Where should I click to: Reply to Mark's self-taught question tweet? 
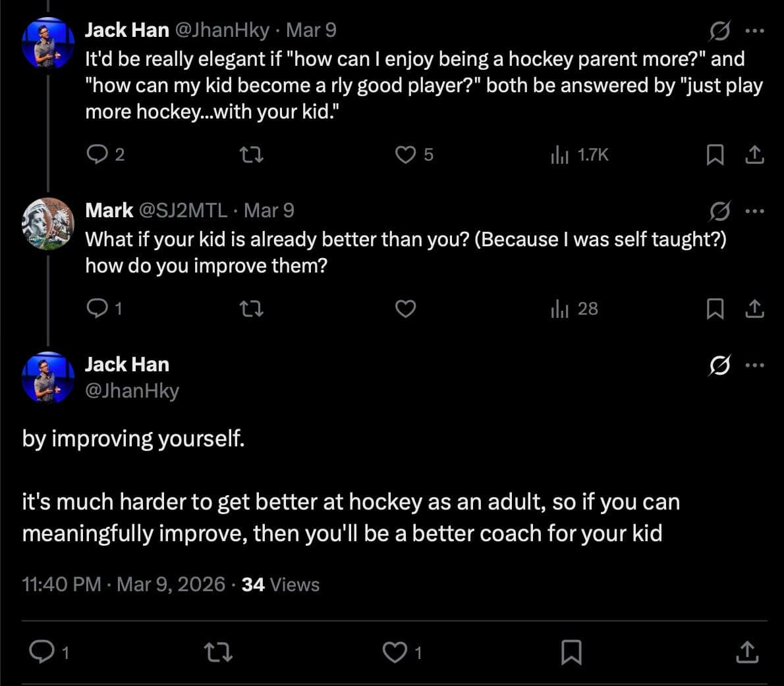97,309
